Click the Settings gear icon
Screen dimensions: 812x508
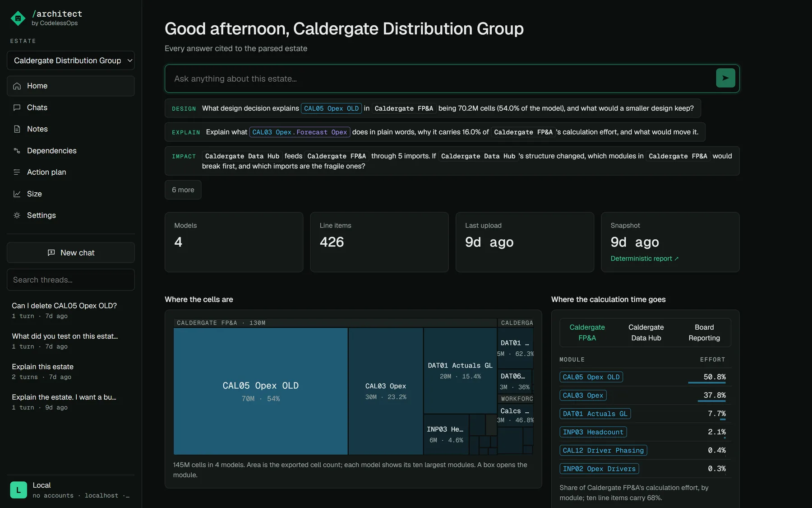17,215
